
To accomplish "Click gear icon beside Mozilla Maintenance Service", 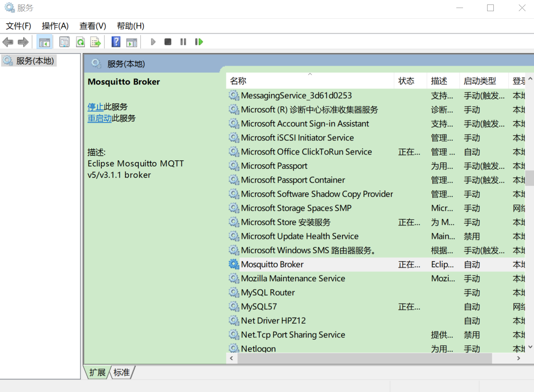I will 234,278.
